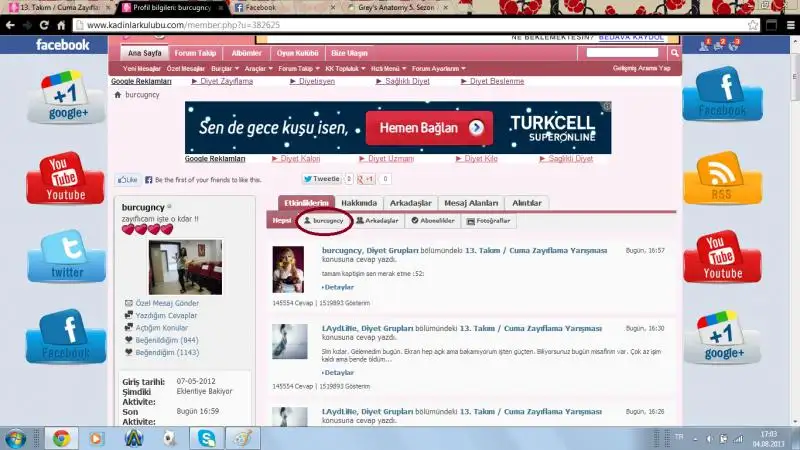Open the left sidebar YouTube icon
Viewport: 800px width, 450px height.
point(65,177)
